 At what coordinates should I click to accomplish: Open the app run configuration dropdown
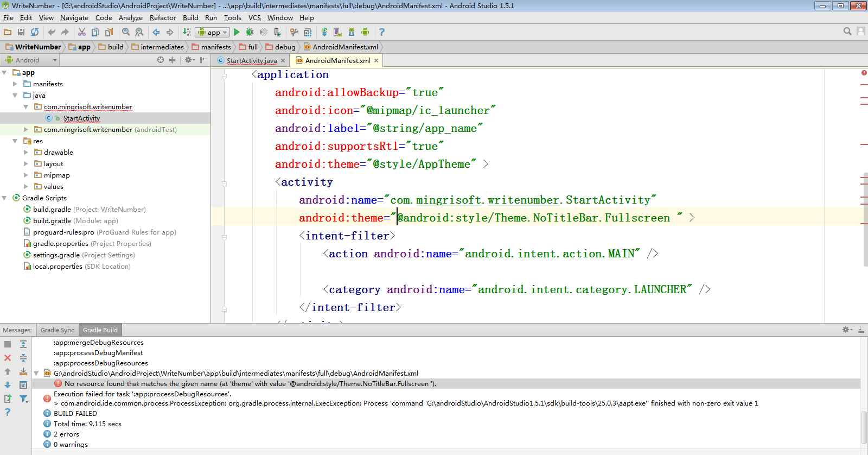pos(213,32)
